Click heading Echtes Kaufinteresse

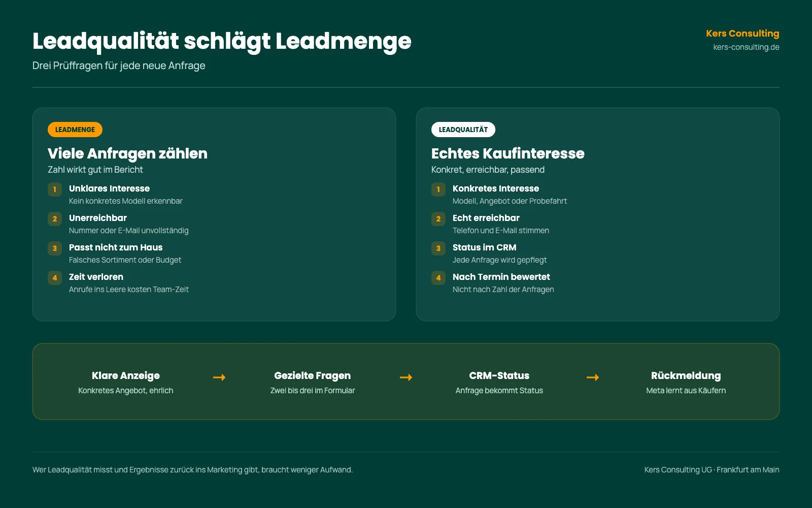(x=508, y=153)
